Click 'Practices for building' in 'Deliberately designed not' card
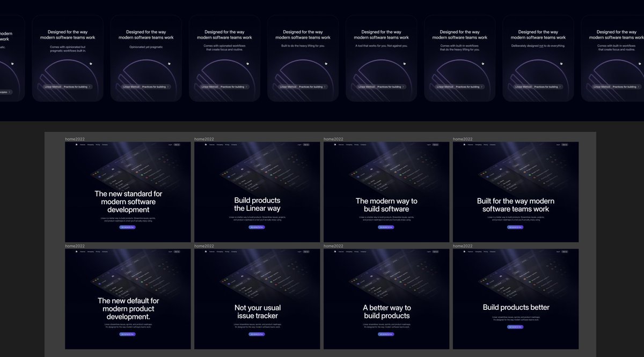Viewport: 644px width, 357px height. [546, 86]
